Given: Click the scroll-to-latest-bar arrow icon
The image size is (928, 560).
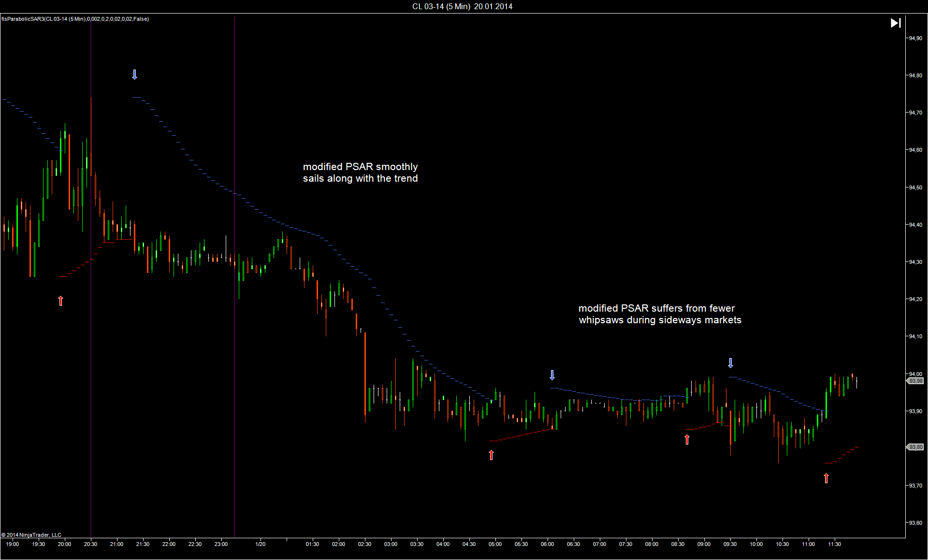Looking at the screenshot, I should click(895, 23).
